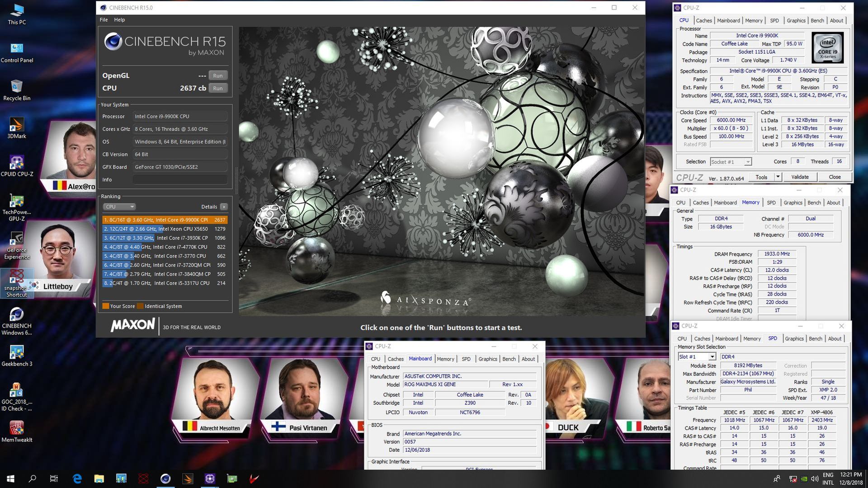Open SPD tab in Memory CPU-Z window

click(x=771, y=203)
